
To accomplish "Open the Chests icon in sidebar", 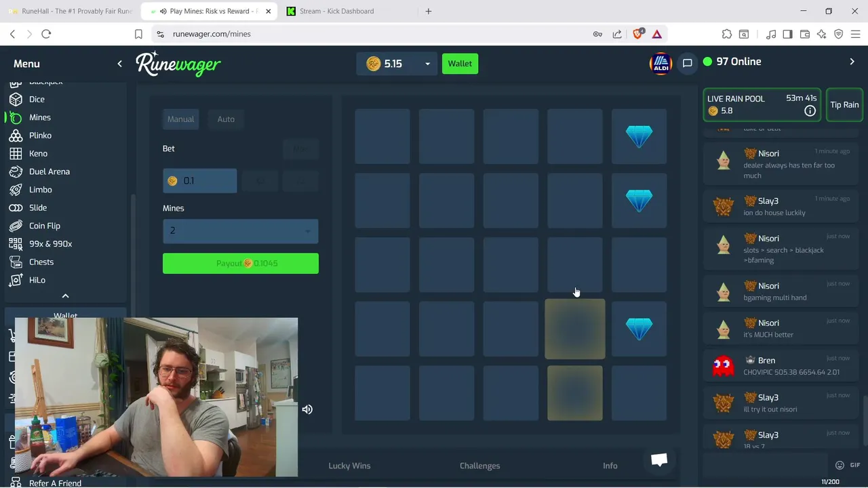I will coord(16,262).
